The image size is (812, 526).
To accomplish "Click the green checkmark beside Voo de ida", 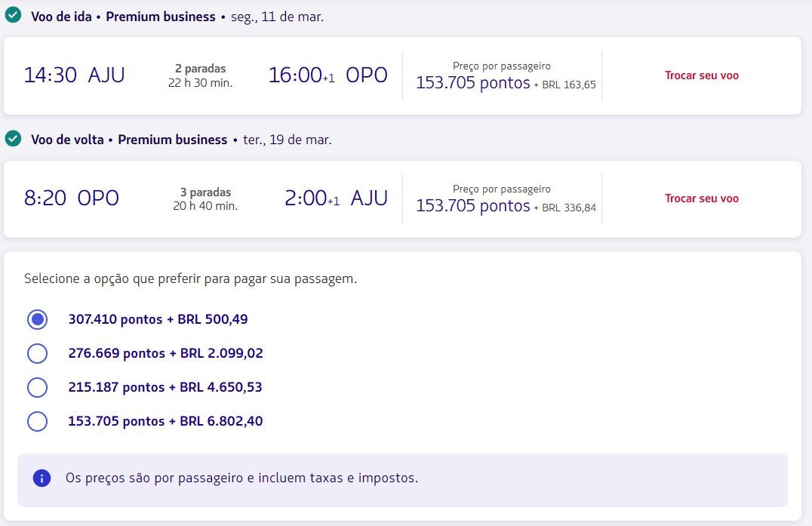I will coord(13,16).
